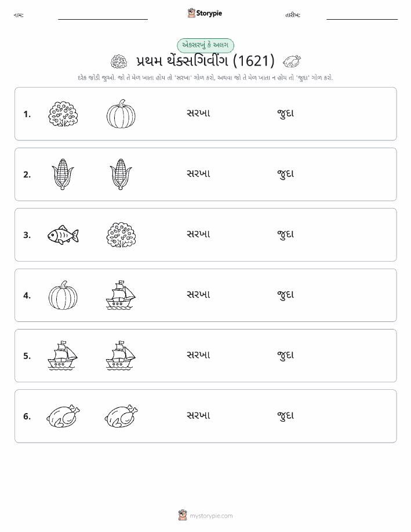Choose 'જુદા' for row 4

point(286,295)
